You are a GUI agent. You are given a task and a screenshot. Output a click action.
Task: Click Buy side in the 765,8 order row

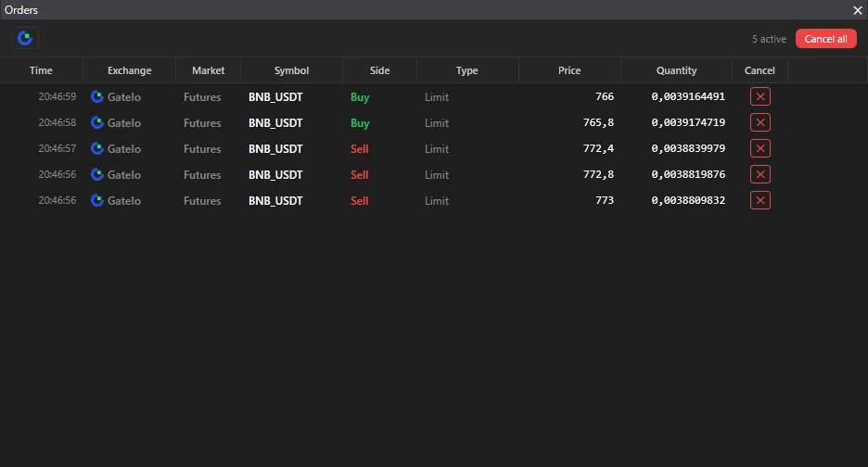pos(360,123)
